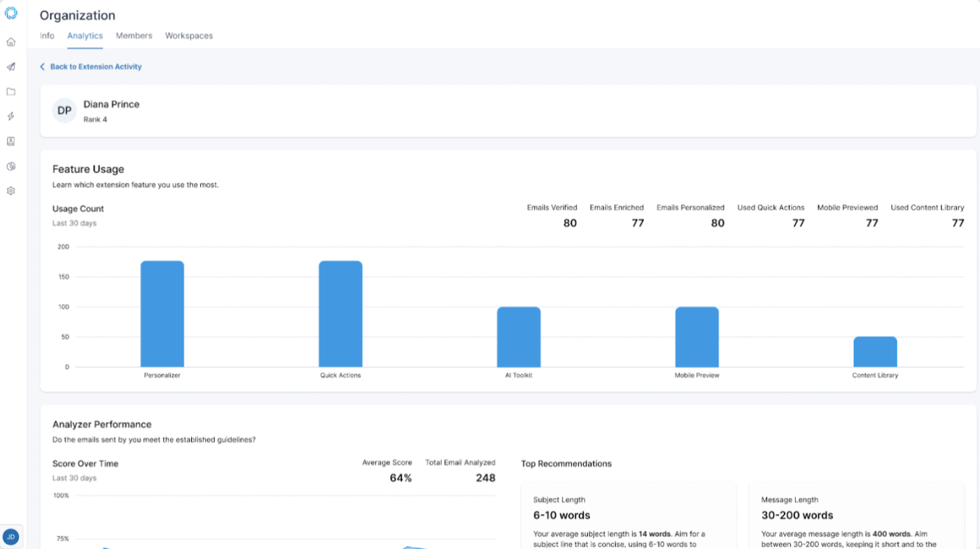
Task: Switch to the Info tab
Action: click(47, 36)
